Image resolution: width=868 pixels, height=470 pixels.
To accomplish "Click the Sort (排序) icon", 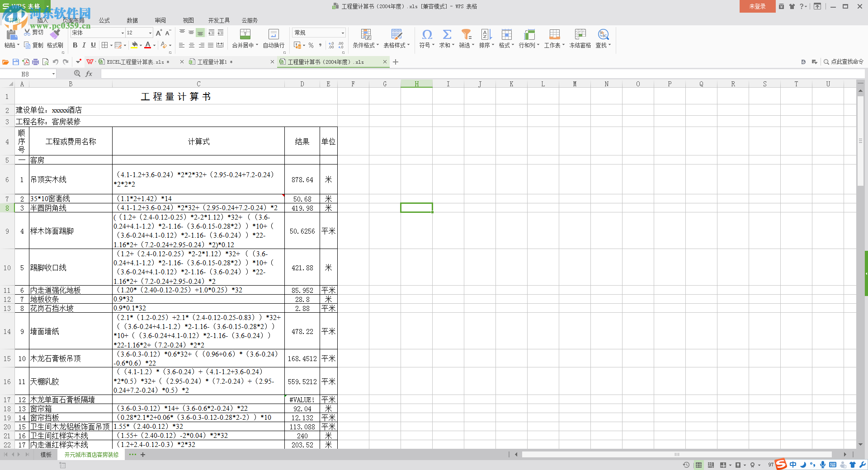I will click(486, 35).
